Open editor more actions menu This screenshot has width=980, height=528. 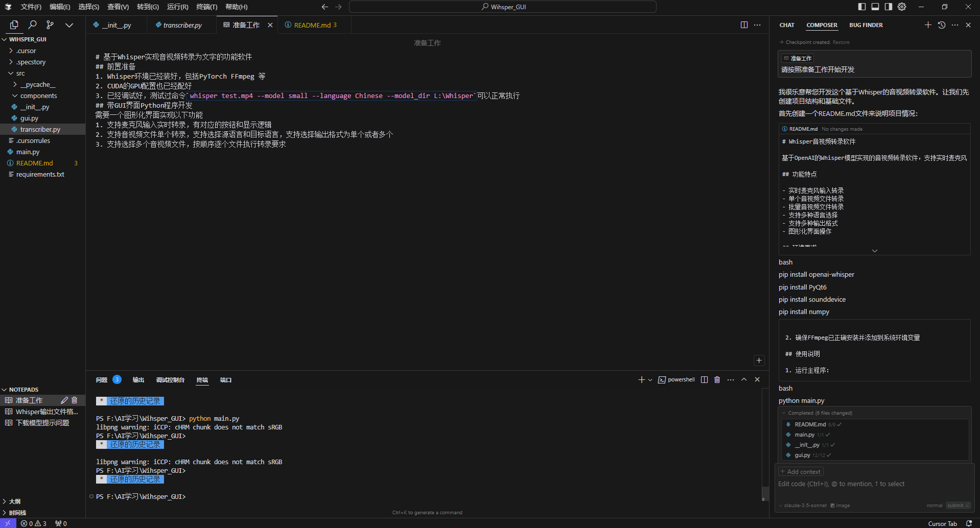[757, 25]
